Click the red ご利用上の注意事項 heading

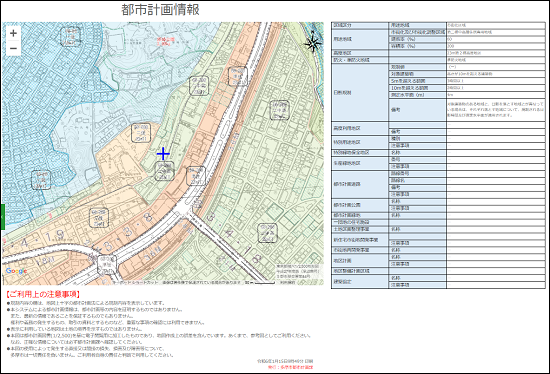43,294
